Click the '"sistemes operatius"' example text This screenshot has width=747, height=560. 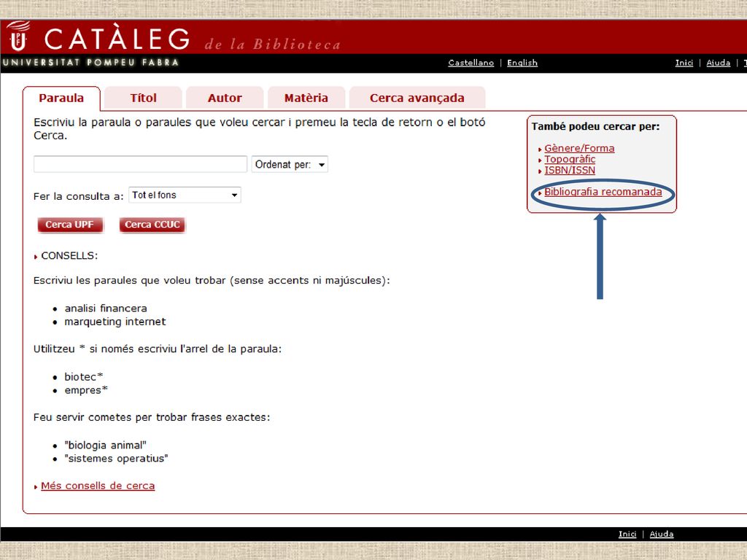point(116,459)
